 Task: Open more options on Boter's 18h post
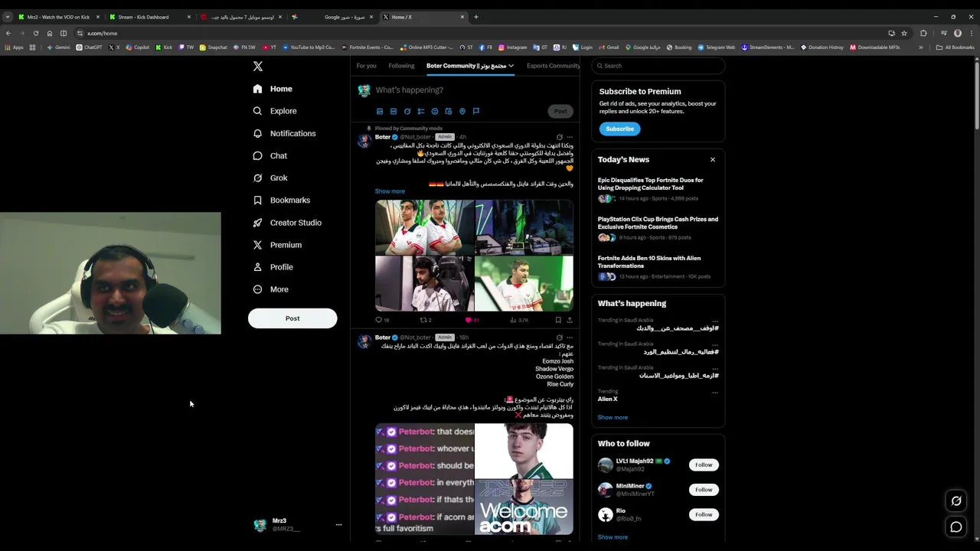(x=570, y=337)
